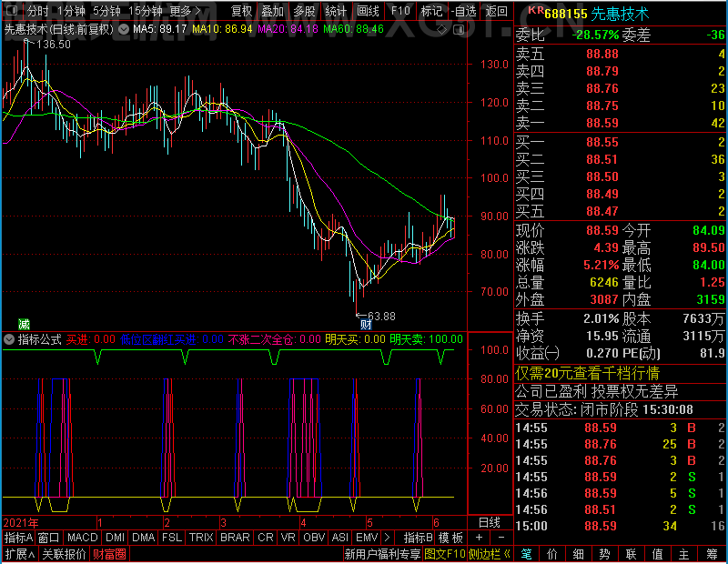The width and height of the screenshot is (728, 564).
Task: Select the DMI indicator tab
Action: [116, 538]
